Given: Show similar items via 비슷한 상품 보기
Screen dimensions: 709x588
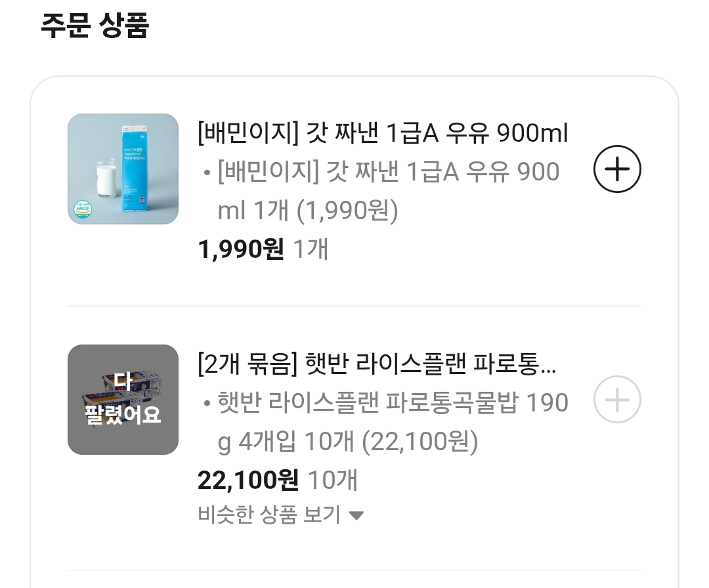Looking at the screenshot, I should coord(280,514).
